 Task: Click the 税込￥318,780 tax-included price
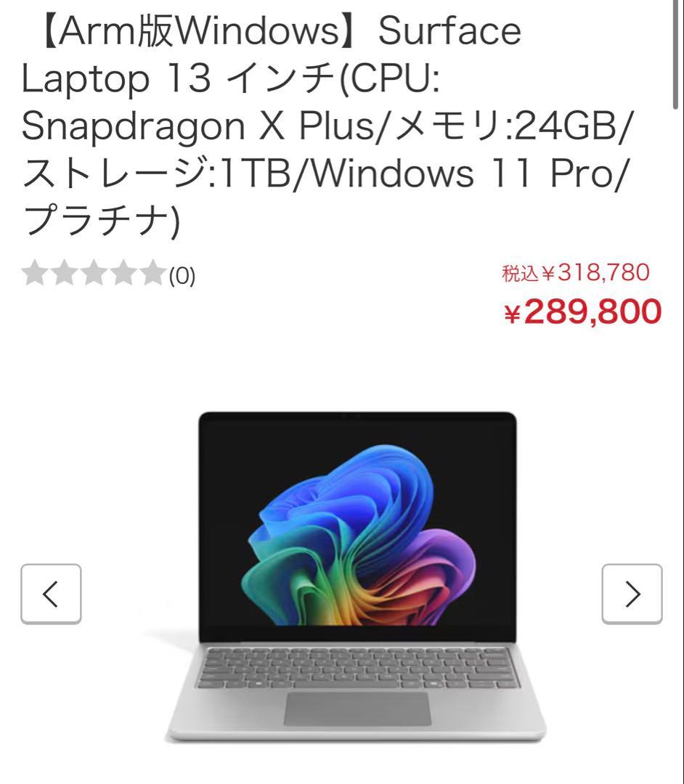pos(576,272)
